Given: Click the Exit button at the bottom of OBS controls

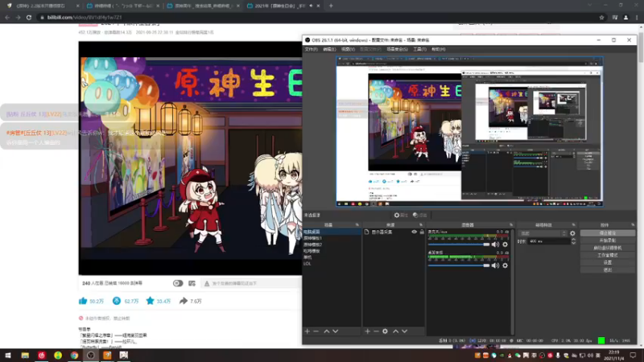Looking at the screenshot, I should [x=608, y=270].
